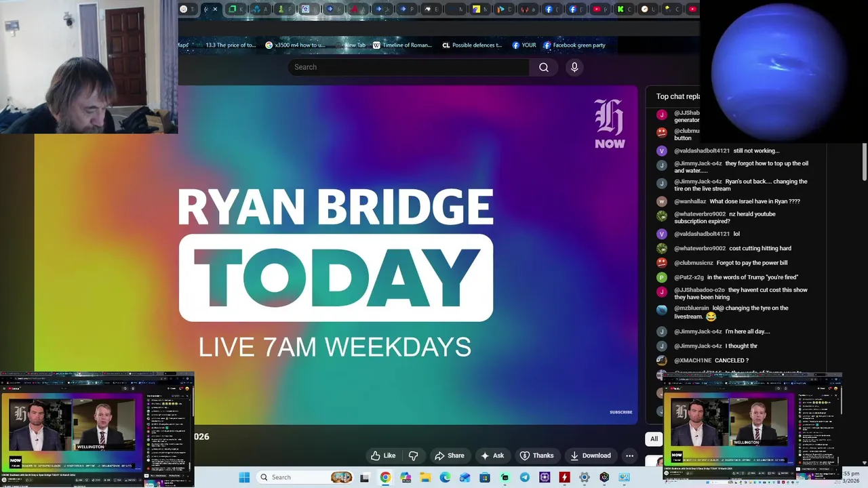This screenshot has height=488, width=868.
Task: Open the green chat app taskbar icon
Action: click(505, 477)
